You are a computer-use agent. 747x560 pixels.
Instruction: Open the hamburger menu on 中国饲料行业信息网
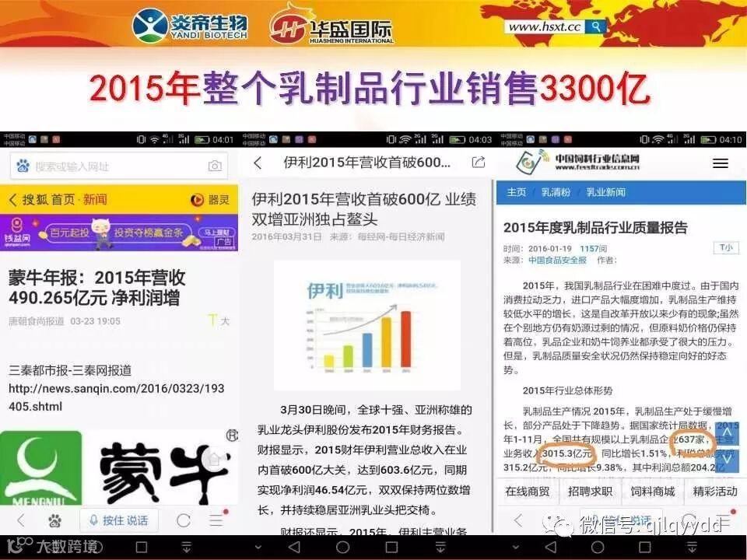721,163
